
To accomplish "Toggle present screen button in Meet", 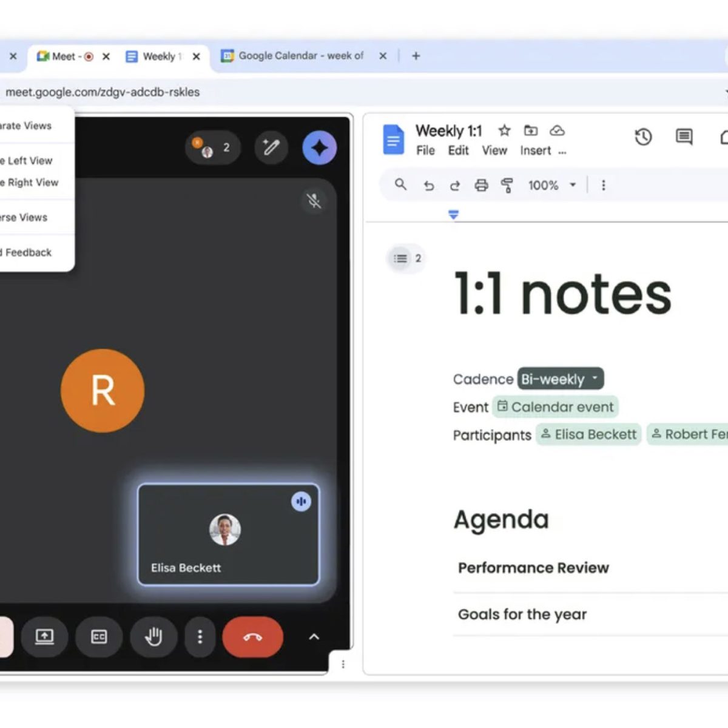I will [44, 636].
